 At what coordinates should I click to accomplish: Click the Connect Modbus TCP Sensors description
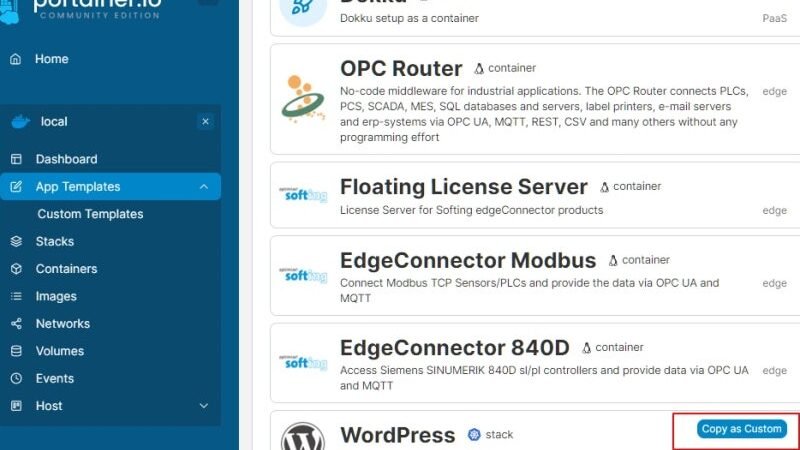pyautogui.click(x=530, y=290)
